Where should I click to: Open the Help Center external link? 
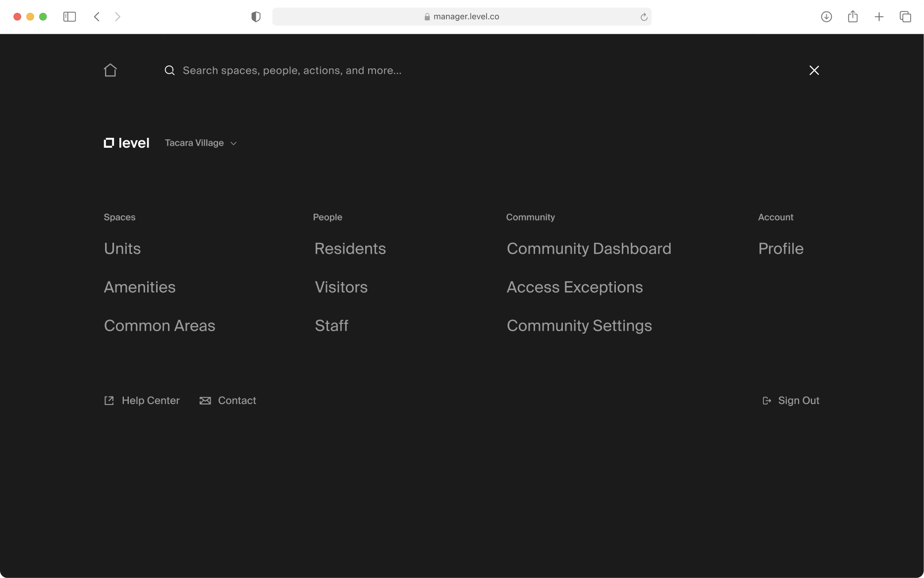142,401
